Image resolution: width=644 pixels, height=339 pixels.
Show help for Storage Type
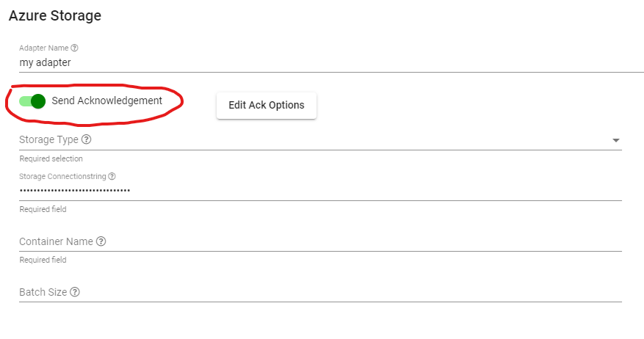click(87, 139)
